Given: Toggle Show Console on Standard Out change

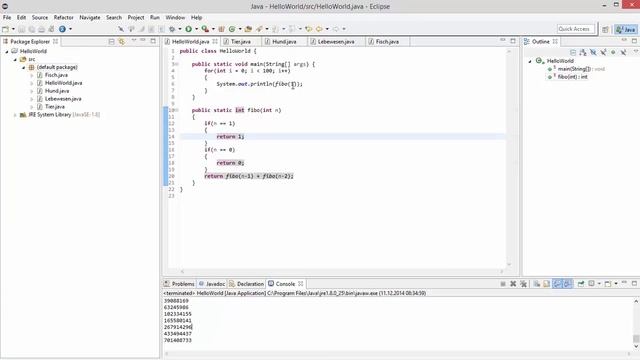Looking at the screenshot, I should (x=558, y=284).
